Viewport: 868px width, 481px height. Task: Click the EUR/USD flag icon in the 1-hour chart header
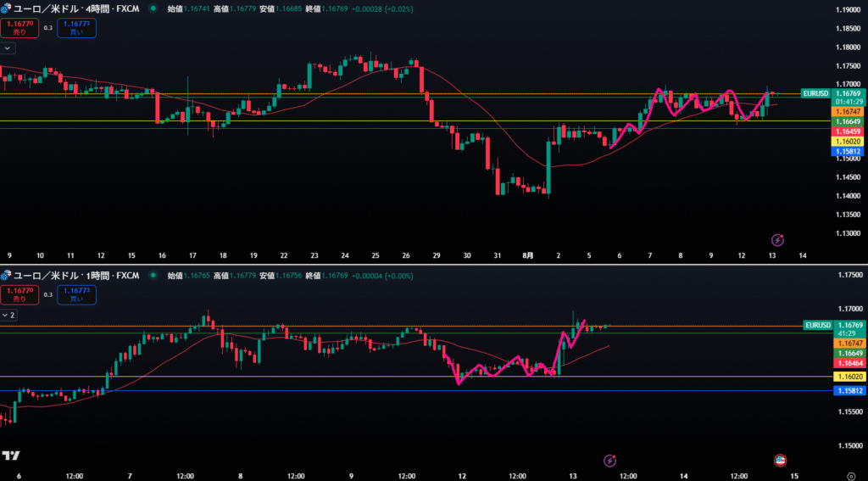6,275
